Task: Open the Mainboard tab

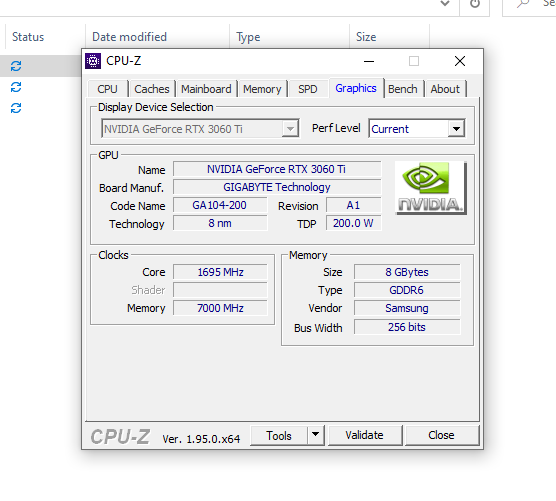Action: pyautogui.click(x=206, y=89)
